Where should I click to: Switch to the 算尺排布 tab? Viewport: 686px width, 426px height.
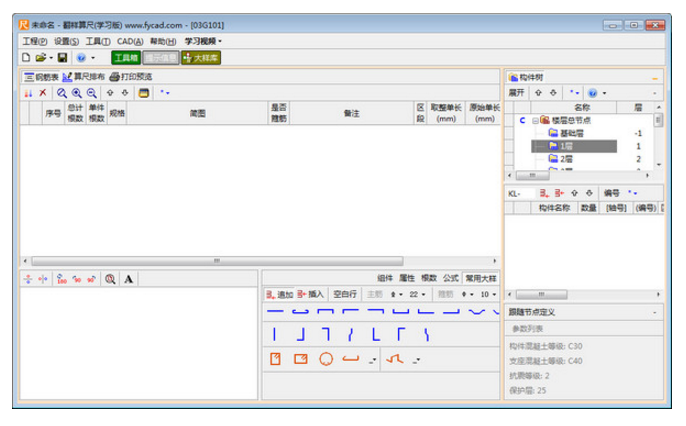[x=84, y=77]
